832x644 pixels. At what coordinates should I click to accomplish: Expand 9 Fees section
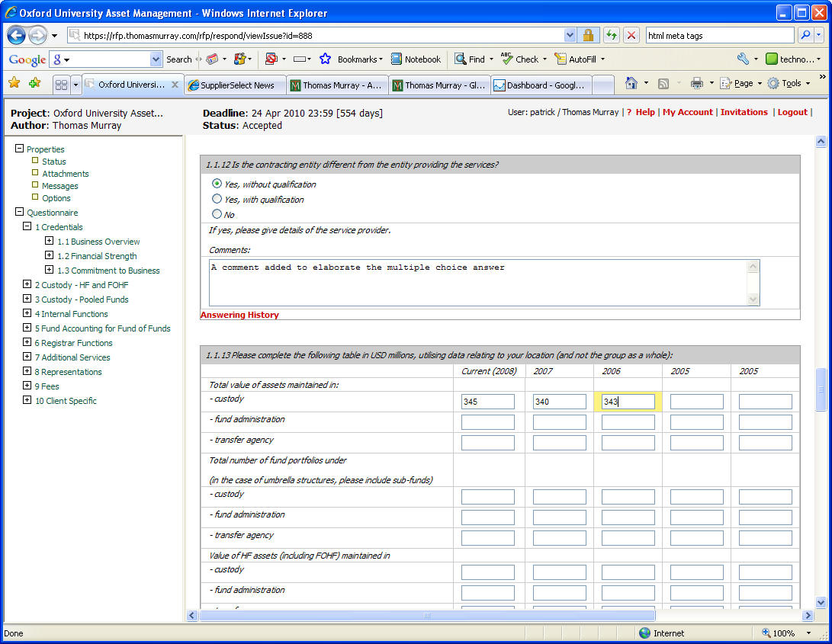pos(27,386)
